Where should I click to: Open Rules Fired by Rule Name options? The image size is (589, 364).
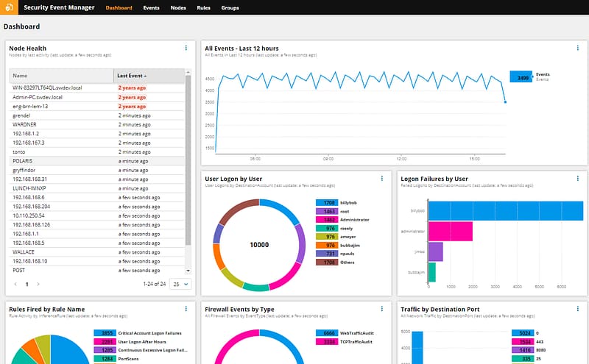pyautogui.click(x=186, y=308)
